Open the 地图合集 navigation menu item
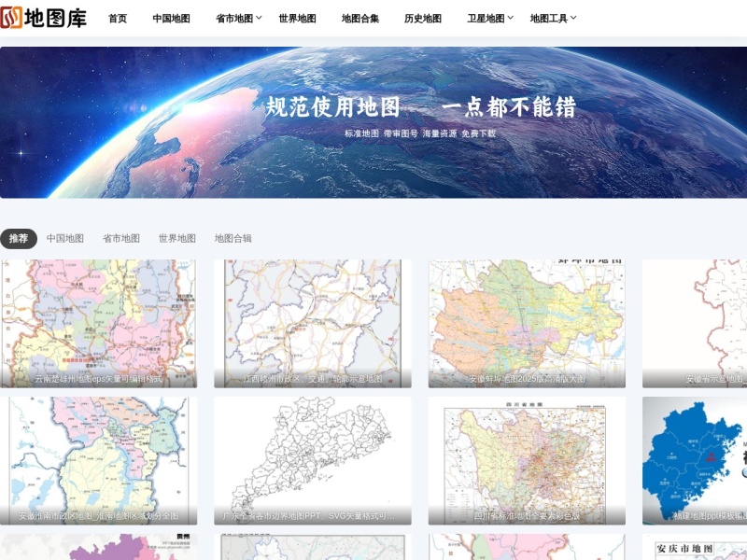Image resolution: width=747 pixels, height=560 pixels. (x=360, y=18)
